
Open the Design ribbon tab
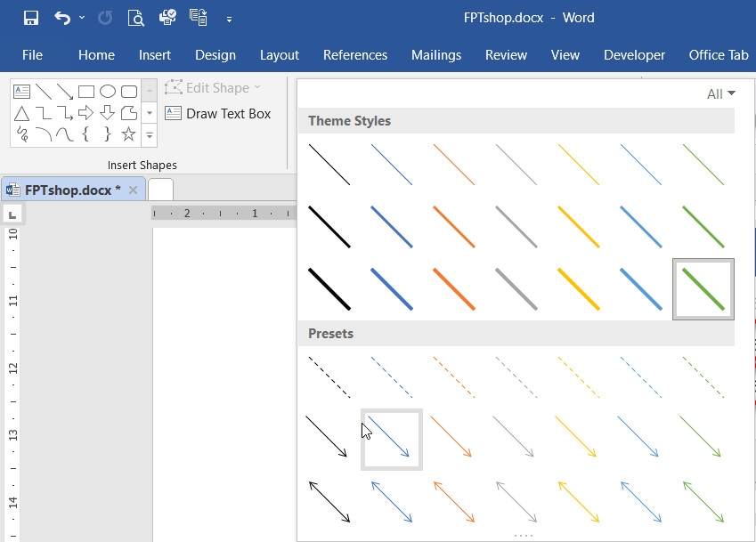[x=215, y=55]
